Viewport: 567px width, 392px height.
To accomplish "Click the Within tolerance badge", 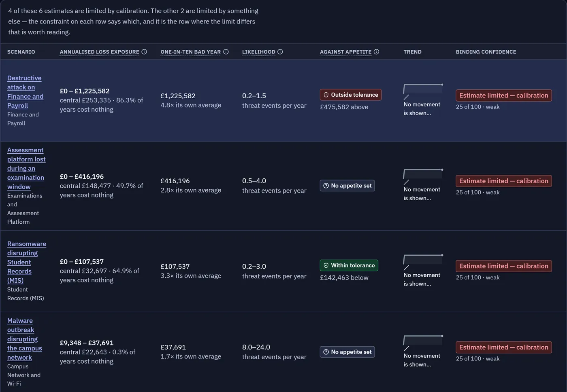I will pos(349,265).
